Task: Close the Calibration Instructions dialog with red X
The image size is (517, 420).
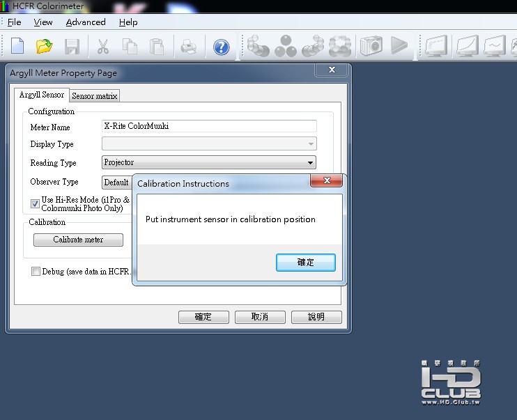Action: pos(326,180)
